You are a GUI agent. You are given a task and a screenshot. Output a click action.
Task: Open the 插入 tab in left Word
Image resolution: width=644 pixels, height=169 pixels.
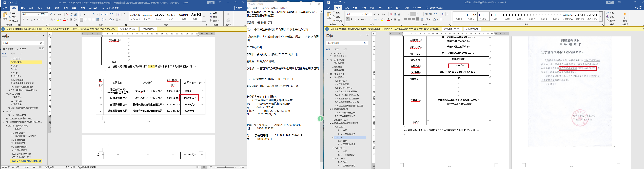[23, 8]
